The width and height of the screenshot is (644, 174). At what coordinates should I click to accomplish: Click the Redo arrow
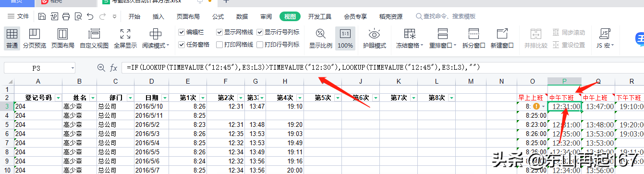pyautogui.click(x=102, y=17)
